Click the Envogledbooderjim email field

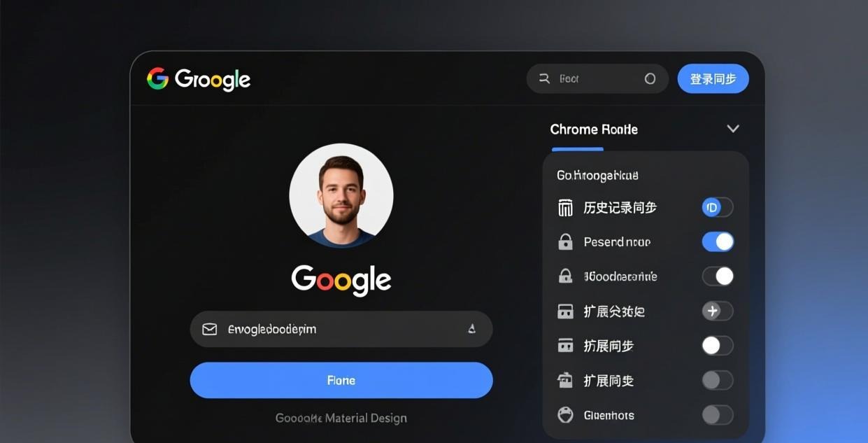click(341, 329)
